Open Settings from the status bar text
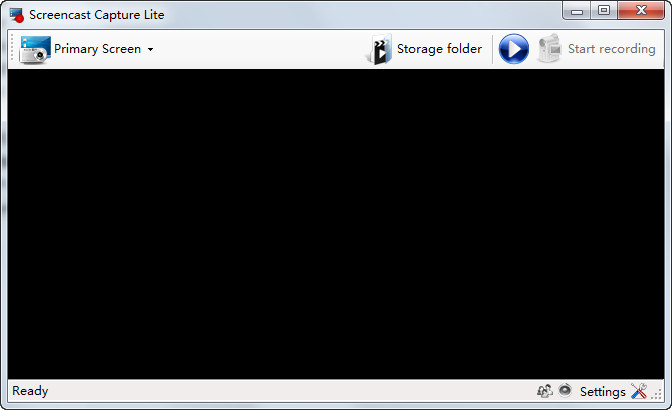The width and height of the screenshot is (672, 410). click(x=602, y=392)
